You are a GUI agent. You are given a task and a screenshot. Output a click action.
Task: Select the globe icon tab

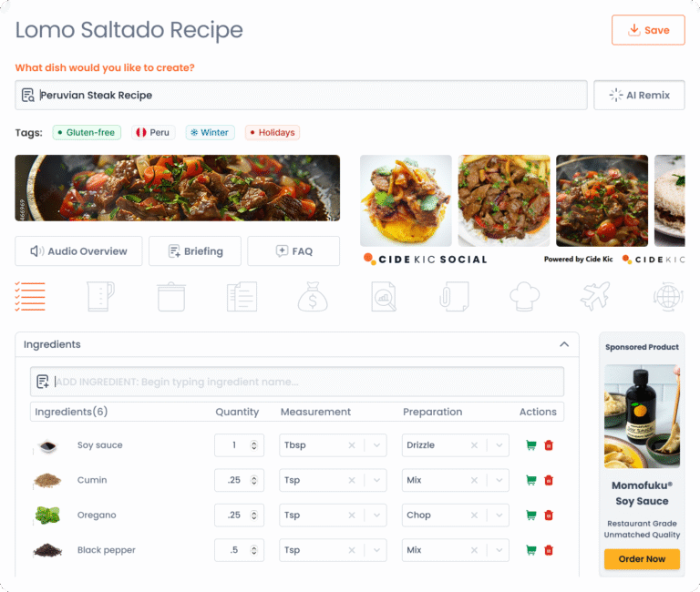point(668,297)
